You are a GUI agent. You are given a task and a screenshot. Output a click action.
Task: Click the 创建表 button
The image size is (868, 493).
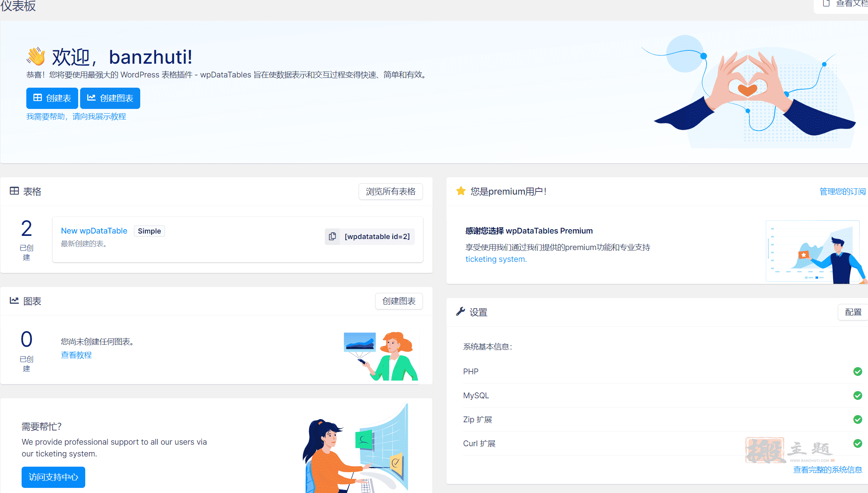52,98
